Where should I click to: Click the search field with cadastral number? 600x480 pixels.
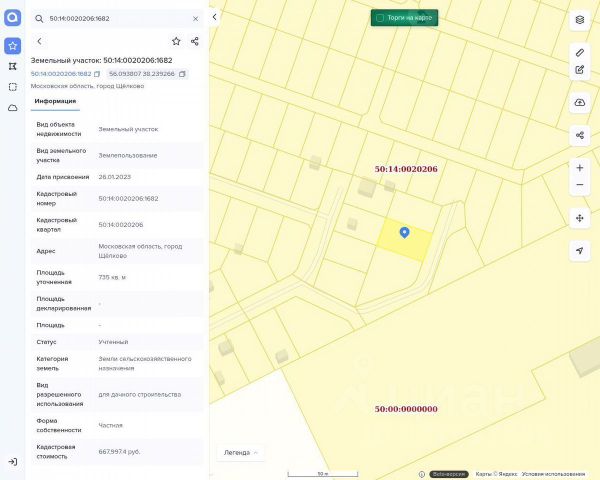pos(117,19)
